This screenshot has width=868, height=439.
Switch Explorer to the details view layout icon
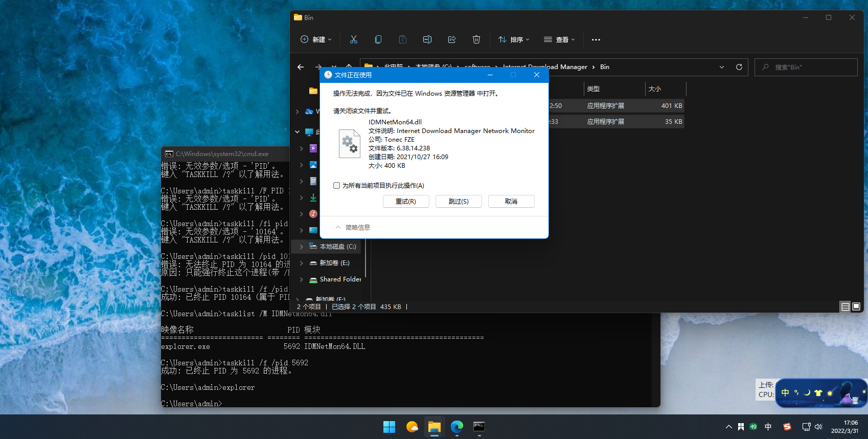click(x=845, y=306)
